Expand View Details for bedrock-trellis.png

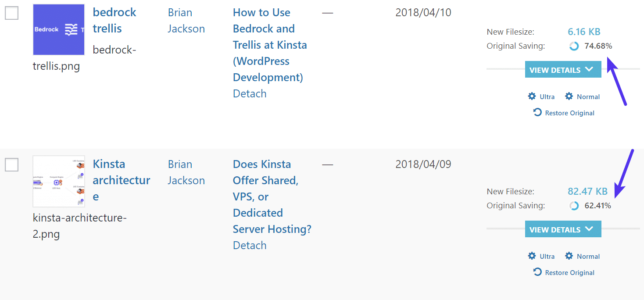coord(563,69)
